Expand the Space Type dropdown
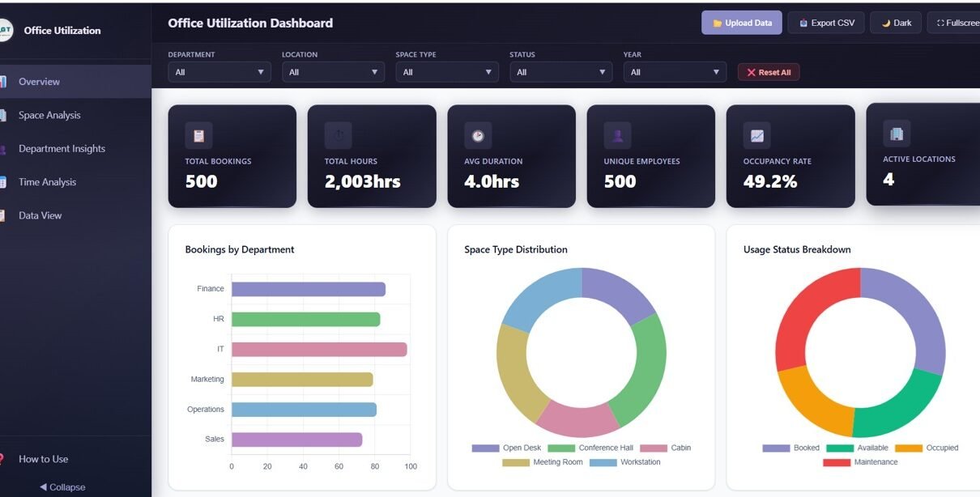 click(446, 72)
